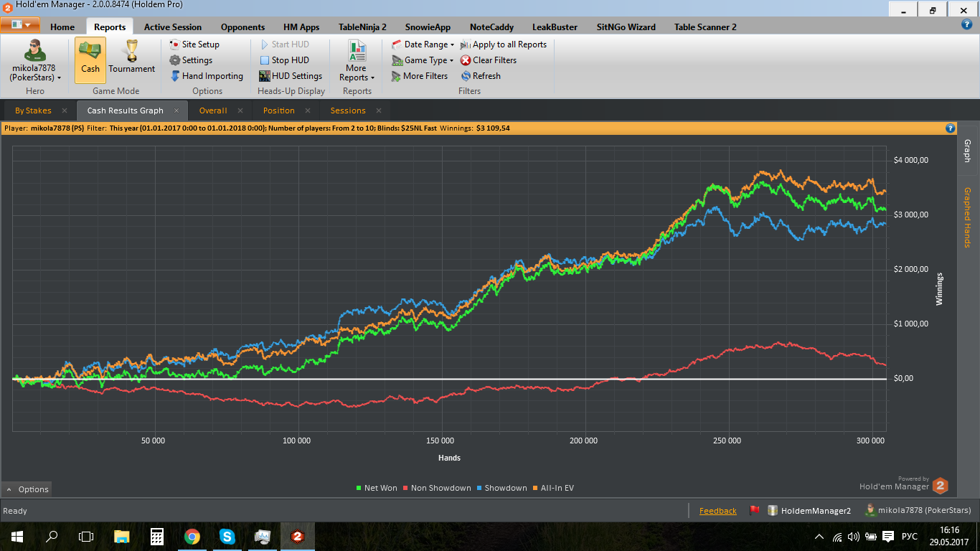Open the Home ribbon tab
This screenshot has width=980, height=551.
click(62, 27)
